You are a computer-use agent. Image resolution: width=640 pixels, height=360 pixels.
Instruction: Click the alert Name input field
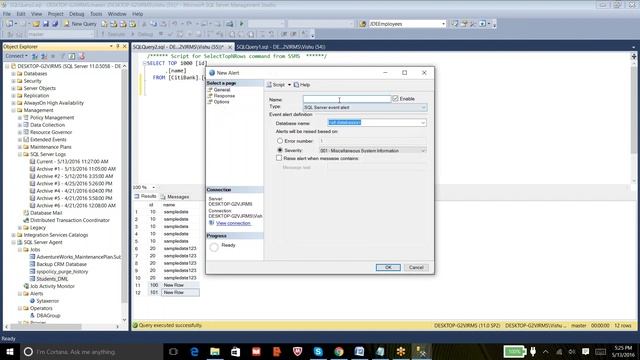pyautogui.click(x=347, y=99)
